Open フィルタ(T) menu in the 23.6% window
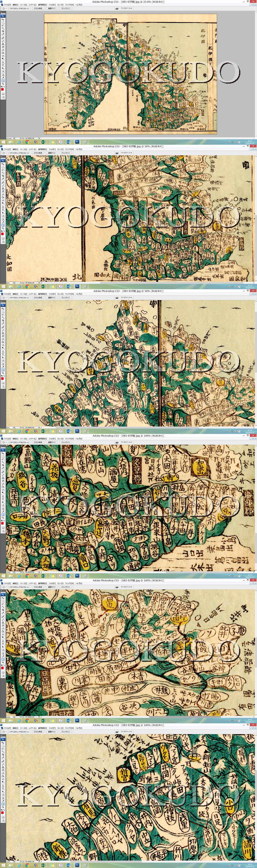The height and width of the screenshot is (868, 257). pyautogui.click(x=52, y=5)
